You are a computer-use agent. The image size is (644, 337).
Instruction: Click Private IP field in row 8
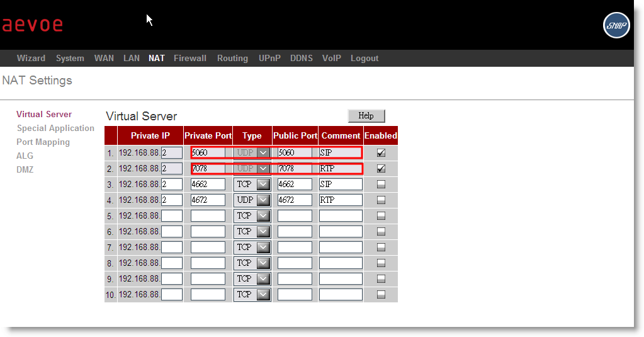tap(172, 263)
